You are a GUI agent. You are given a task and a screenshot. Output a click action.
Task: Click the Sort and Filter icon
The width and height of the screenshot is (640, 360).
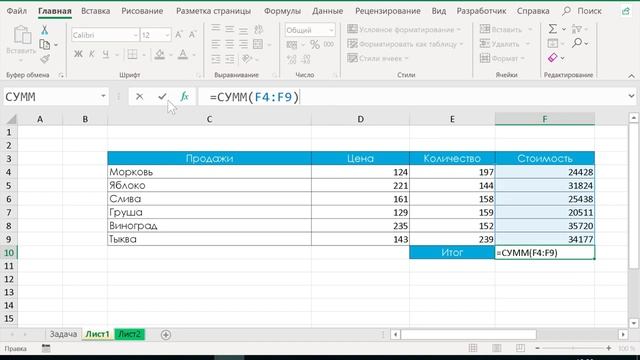(x=576, y=29)
